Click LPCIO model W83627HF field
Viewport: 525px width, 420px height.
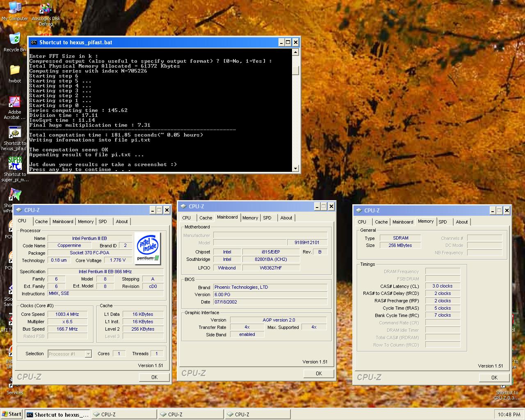pyautogui.click(x=271, y=268)
